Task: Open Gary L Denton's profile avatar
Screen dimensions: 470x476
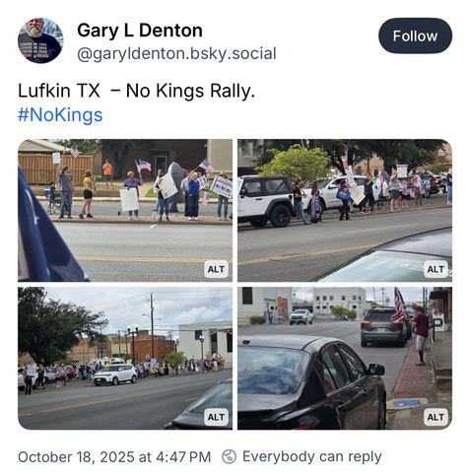Action: 40,40
